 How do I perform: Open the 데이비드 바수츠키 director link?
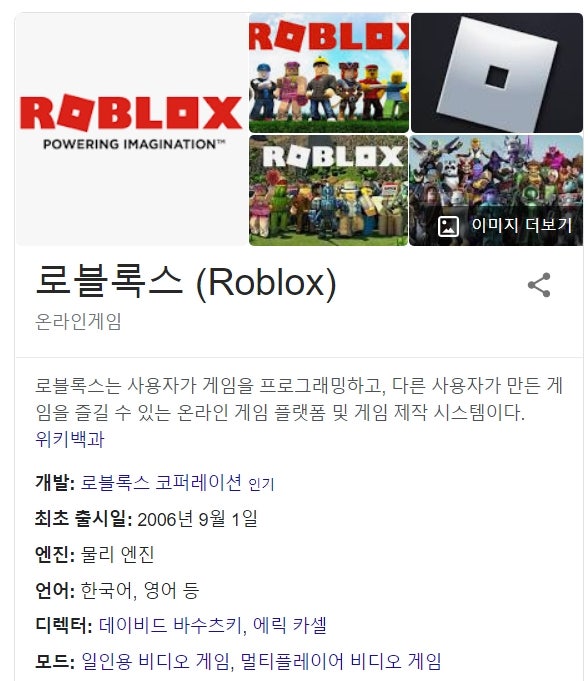tap(170, 625)
